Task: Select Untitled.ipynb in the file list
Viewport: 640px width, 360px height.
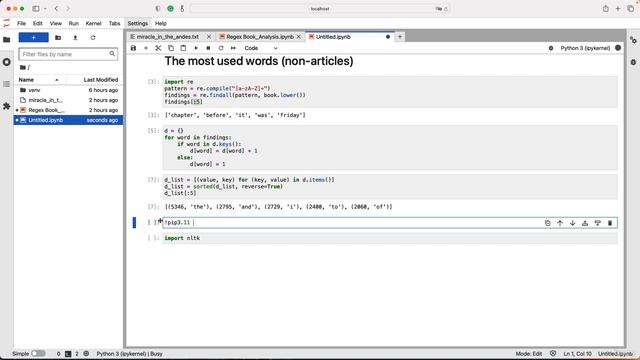Action: 68,120
